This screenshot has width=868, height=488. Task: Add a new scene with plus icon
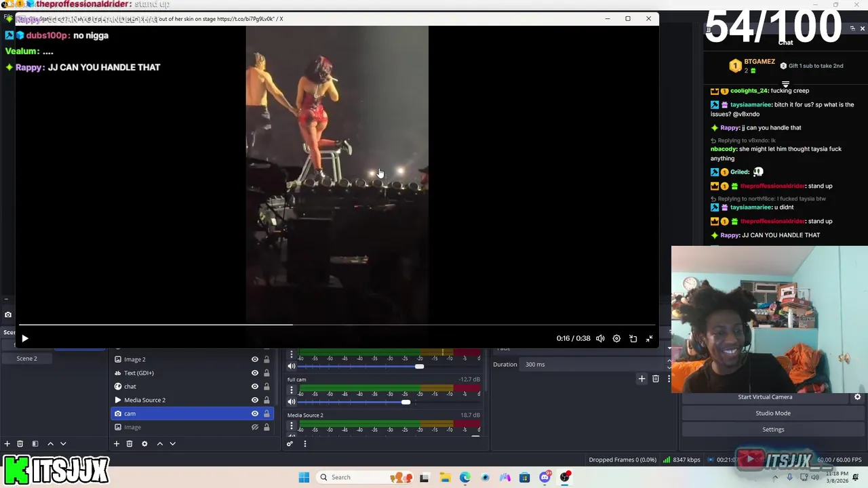7,444
